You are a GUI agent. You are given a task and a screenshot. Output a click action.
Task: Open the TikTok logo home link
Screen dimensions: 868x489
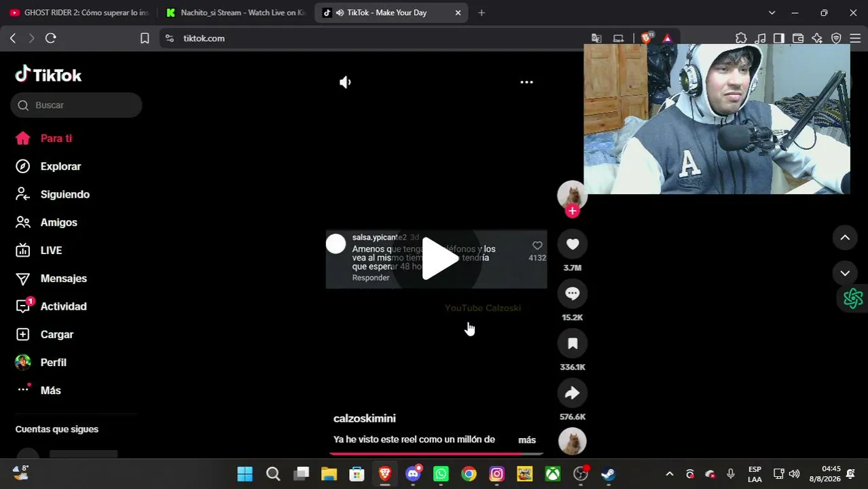(x=48, y=75)
